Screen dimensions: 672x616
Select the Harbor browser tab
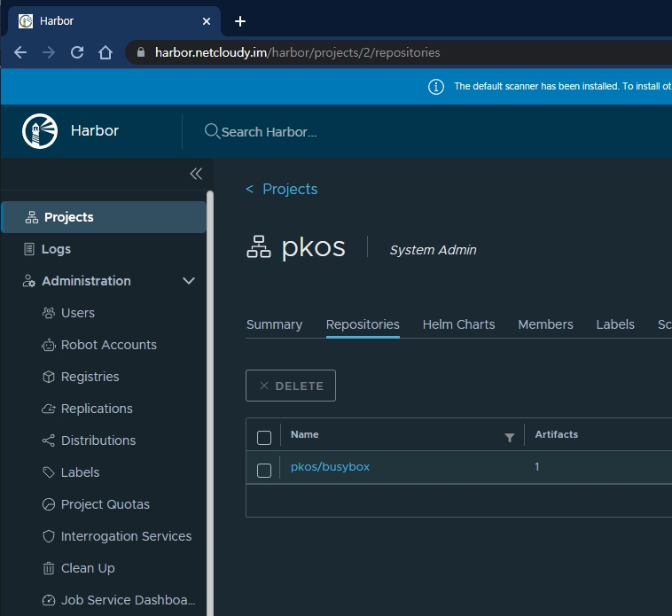113,21
